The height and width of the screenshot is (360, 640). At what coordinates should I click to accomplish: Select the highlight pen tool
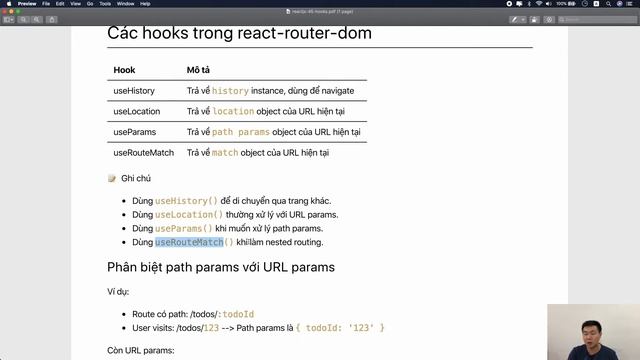coord(514,20)
